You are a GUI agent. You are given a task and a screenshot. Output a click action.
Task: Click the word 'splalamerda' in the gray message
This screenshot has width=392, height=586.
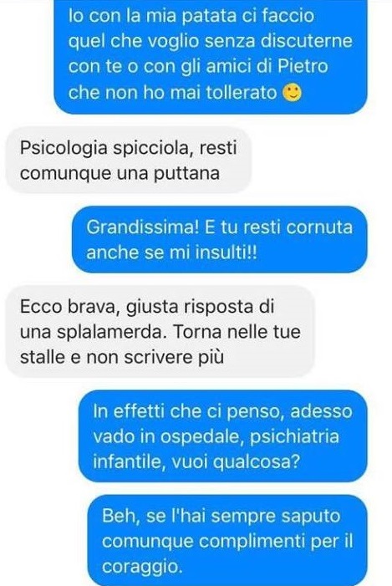point(110,332)
